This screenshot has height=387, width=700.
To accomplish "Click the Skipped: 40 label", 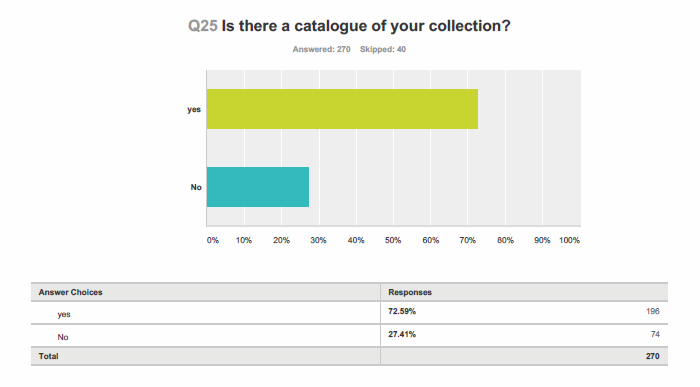I will (383, 50).
